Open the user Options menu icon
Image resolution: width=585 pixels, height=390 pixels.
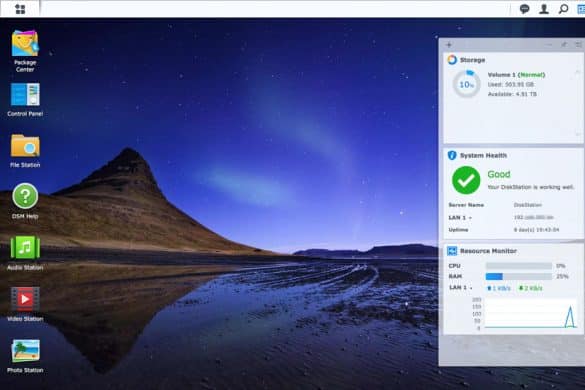click(x=544, y=9)
